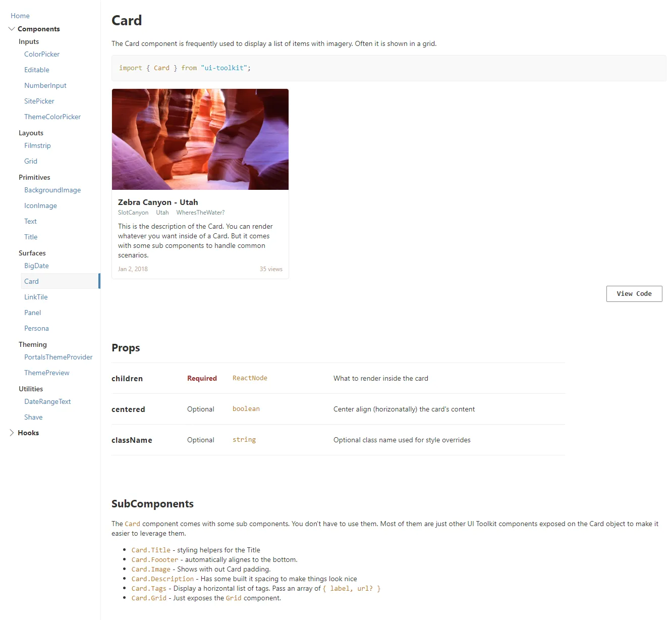Collapse the Components section chevron
Screen dimensions: 672x620
12,29
